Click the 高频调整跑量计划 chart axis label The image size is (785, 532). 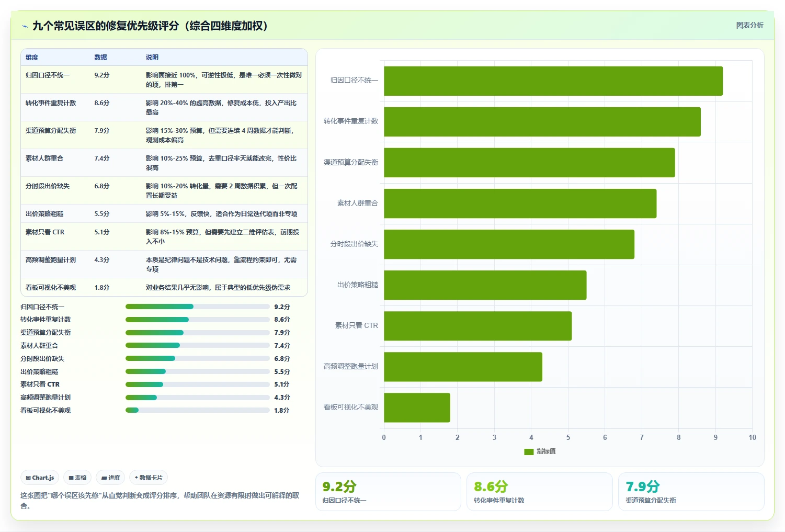click(350, 367)
